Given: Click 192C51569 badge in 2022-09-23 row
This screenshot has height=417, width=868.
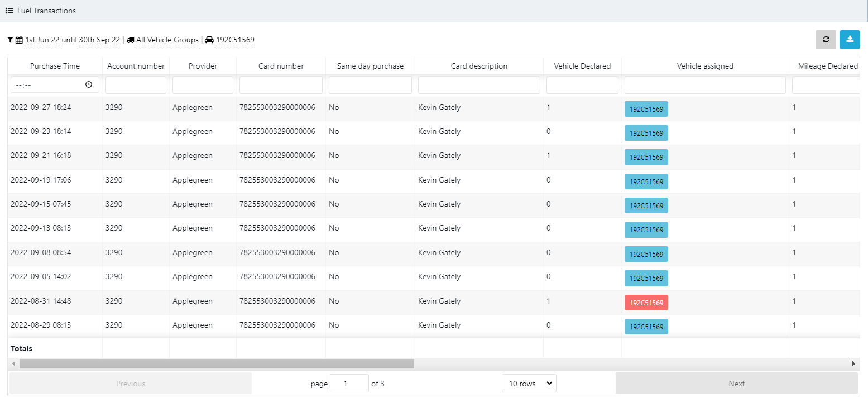Looking at the screenshot, I should click(x=646, y=133).
